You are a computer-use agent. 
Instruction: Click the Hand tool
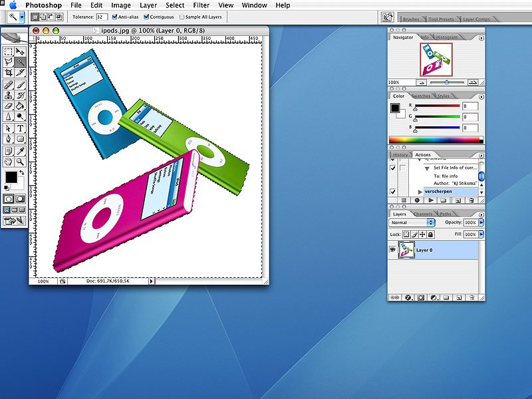click(9, 162)
